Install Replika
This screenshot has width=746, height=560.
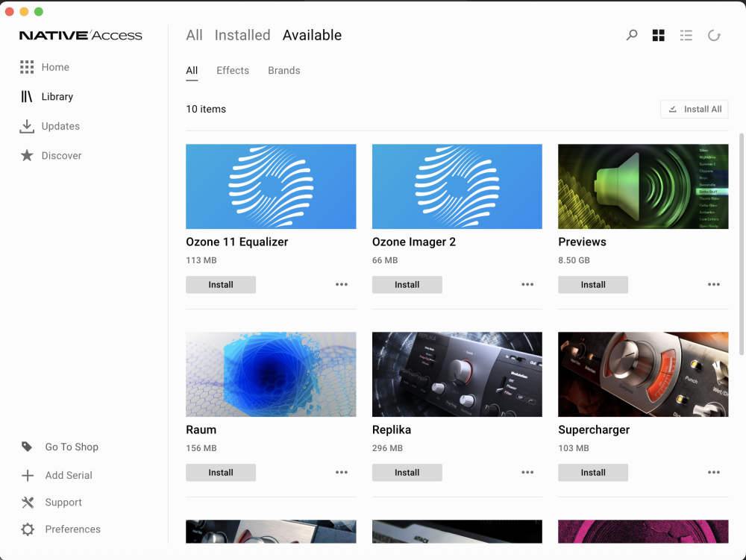pyautogui.click(x=407, y=473)
